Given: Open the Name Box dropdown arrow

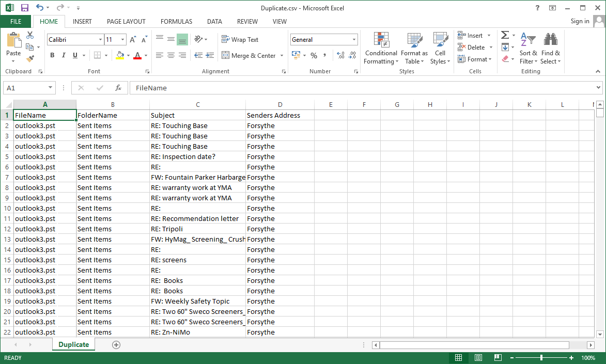Looking at the screenshot, I should click(x=50, y=88).
